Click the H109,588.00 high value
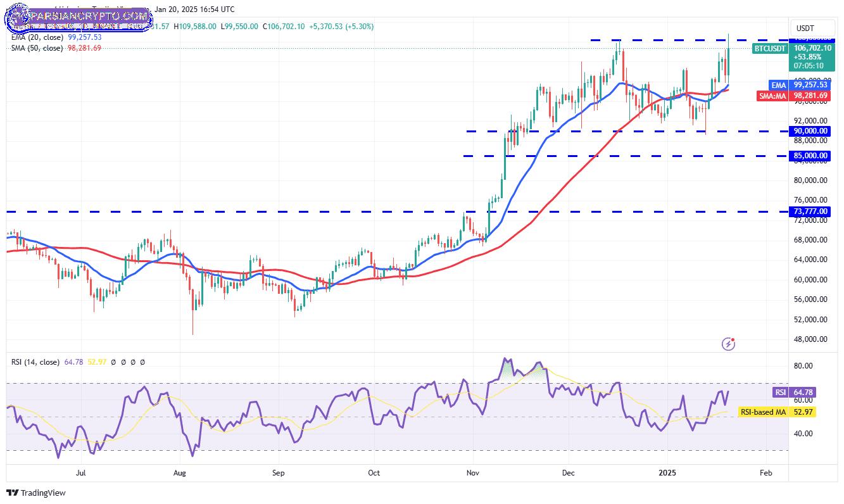This screenshot has height=504, width=844. 194,27
